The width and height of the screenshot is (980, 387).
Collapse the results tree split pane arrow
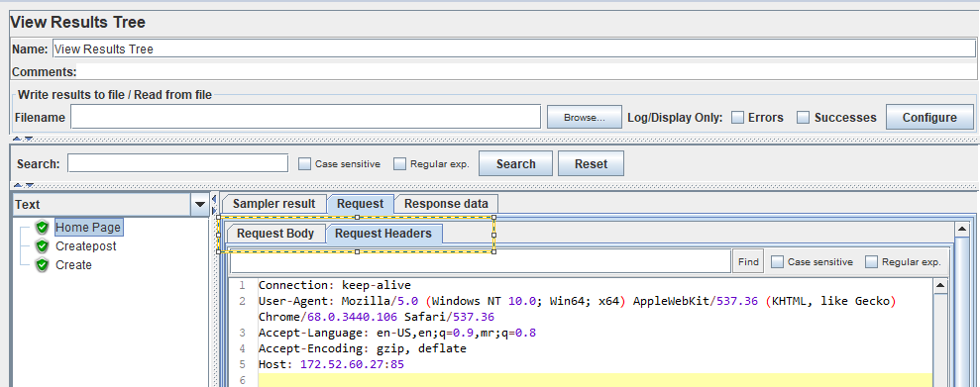click(214, 199)
